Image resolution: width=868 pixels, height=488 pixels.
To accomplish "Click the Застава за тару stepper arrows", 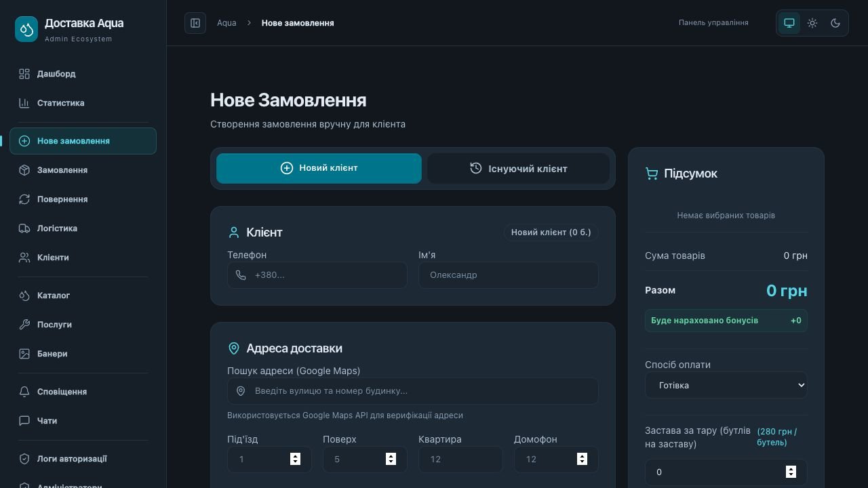I will tap(791, 472).
